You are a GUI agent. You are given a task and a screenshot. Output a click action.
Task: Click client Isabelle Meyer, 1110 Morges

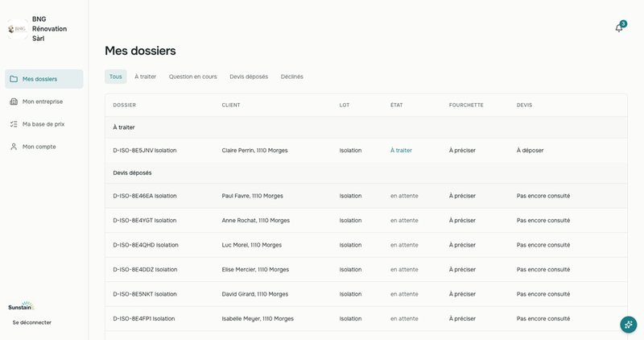click(258, 318)
